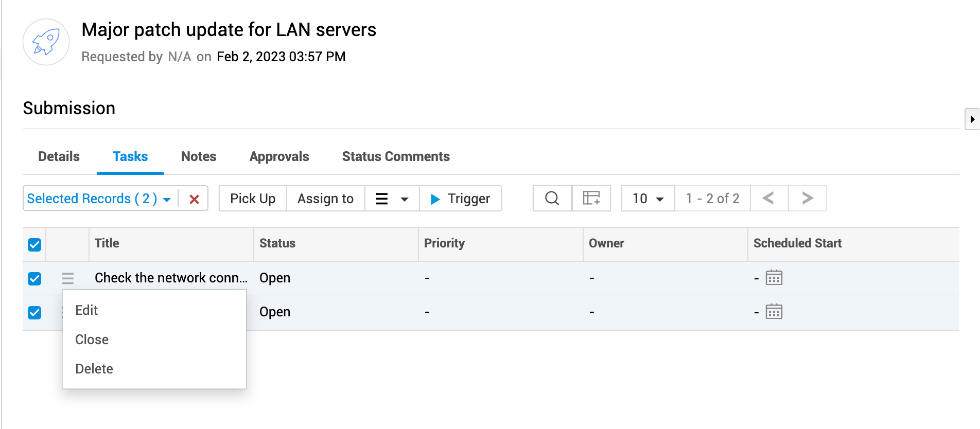Open the search tasks magnifier
Viewport: 980px width, 429px height.
(552, 199)
